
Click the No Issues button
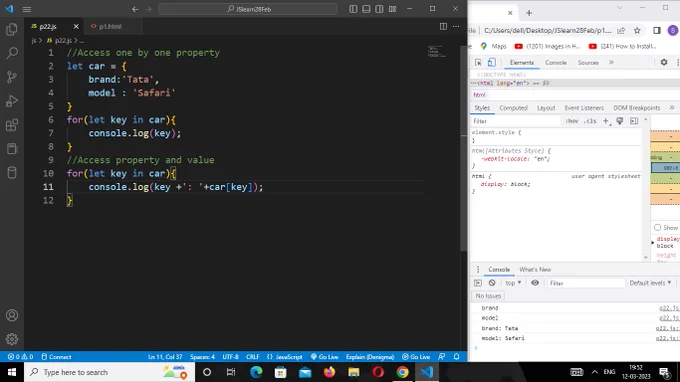click(x=488, y=296)
